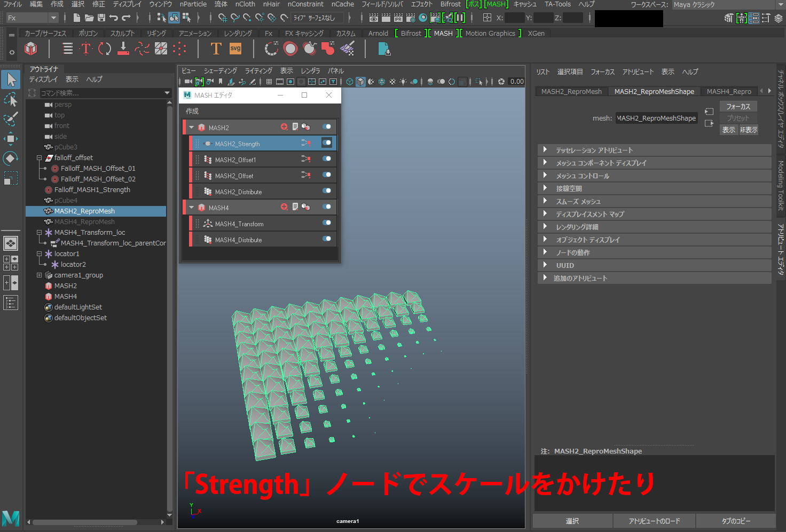Viewport: 786px width, 532px height.
Task: Click the Add node icon on MASH4 row
Action: [x=284, y=207]
